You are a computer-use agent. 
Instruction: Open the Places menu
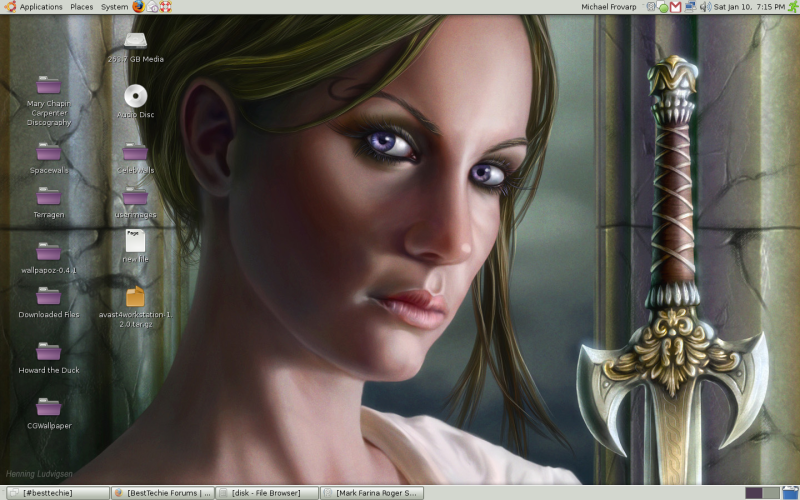click(x=82, y=7)
